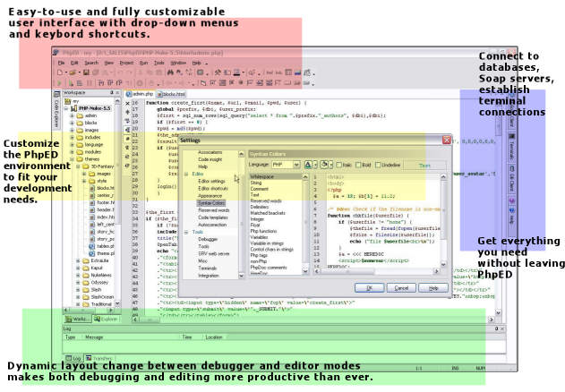Open the Window menu

click(178, 63)
